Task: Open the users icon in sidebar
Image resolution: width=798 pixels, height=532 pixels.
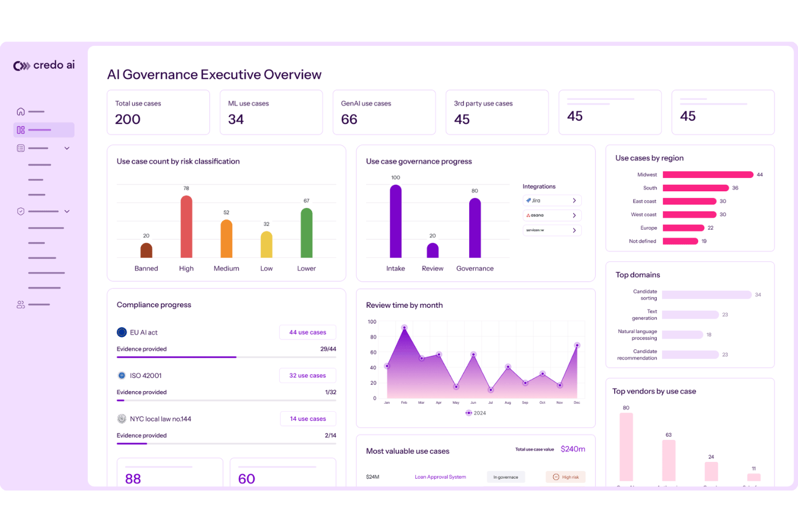Action: 20,305
